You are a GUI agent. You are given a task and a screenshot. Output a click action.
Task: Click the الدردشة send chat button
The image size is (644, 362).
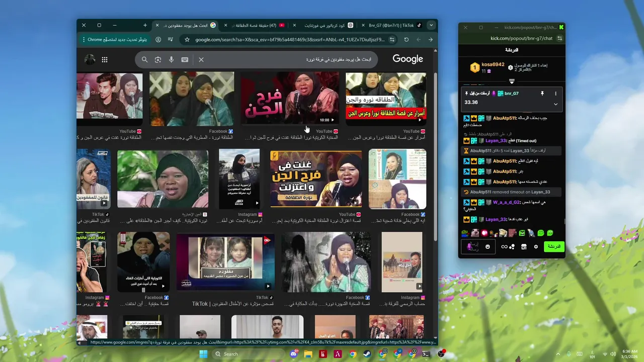click(x=554, y=246)
